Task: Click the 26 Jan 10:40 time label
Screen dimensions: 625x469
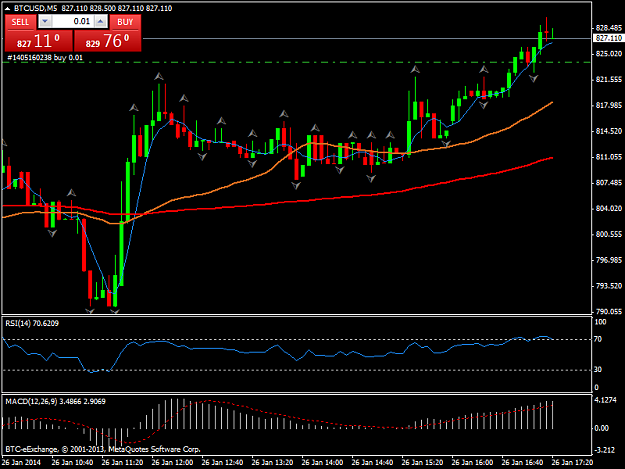Action: 72,462
